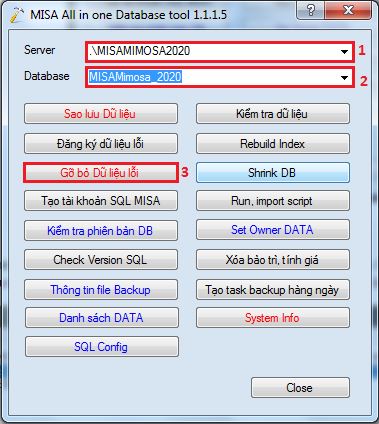This screenshot has width=379, height=424.
Task: Open System Info
Action: [x=273, y=317]
